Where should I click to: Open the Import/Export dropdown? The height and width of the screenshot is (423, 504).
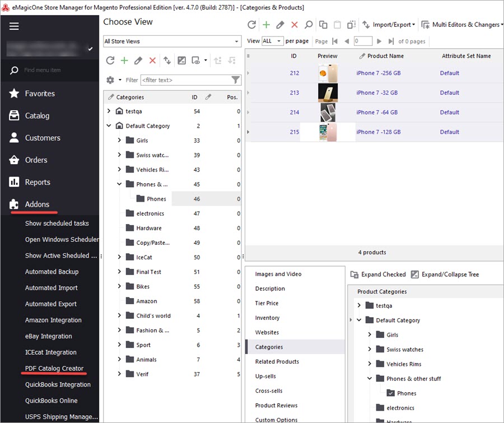click(389, 25)
